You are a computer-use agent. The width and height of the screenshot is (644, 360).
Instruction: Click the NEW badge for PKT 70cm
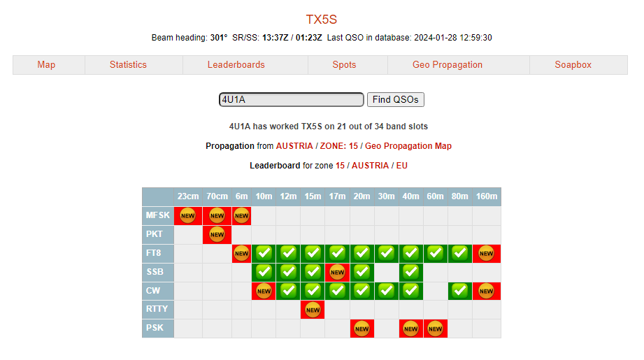(217, 235)
